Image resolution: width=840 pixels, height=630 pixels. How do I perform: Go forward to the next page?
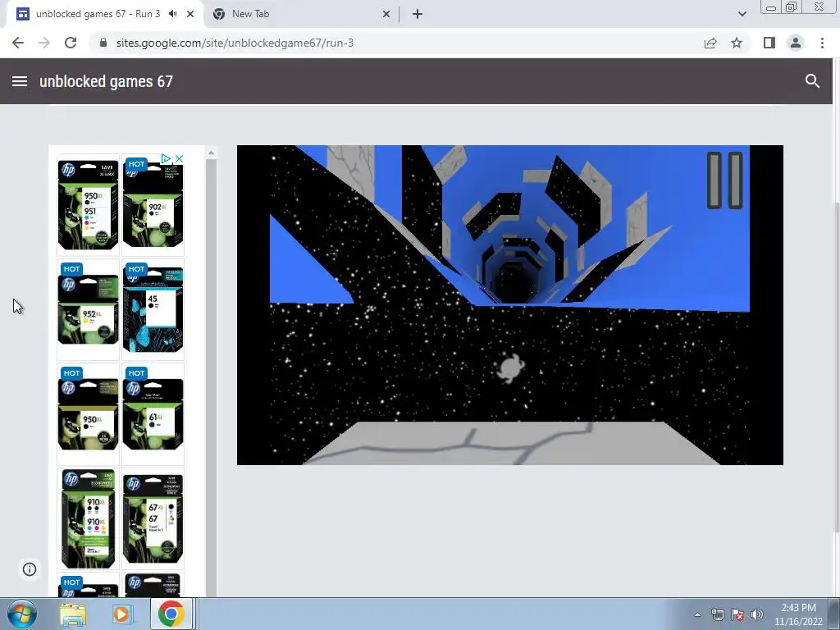pyautogui.click(x=44, y=43)
